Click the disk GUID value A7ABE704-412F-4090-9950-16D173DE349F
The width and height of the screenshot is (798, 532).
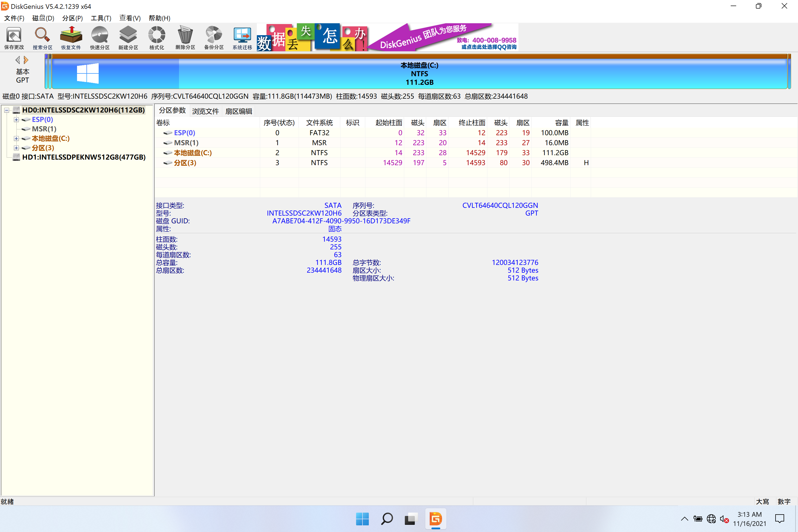point(341,221)
